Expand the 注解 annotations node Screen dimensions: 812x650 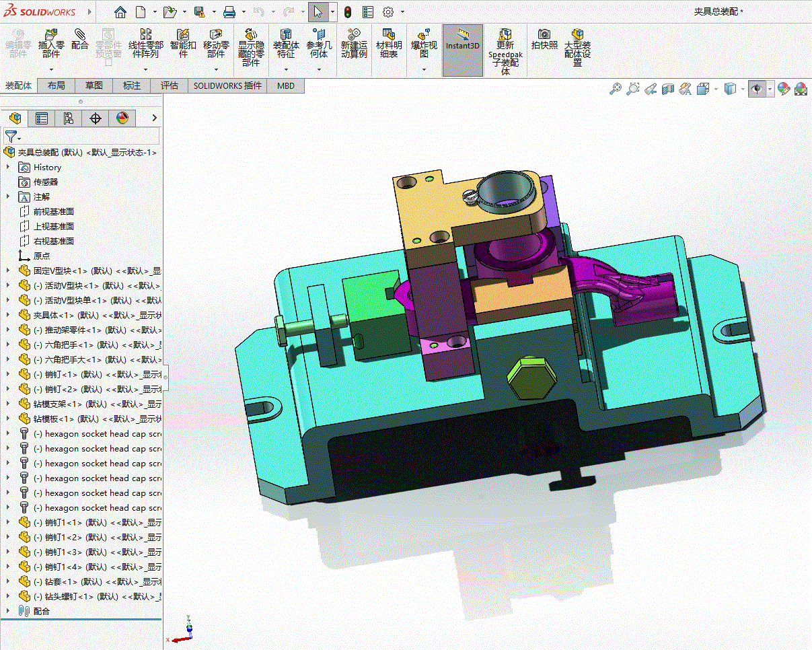[x=8, y=196]
